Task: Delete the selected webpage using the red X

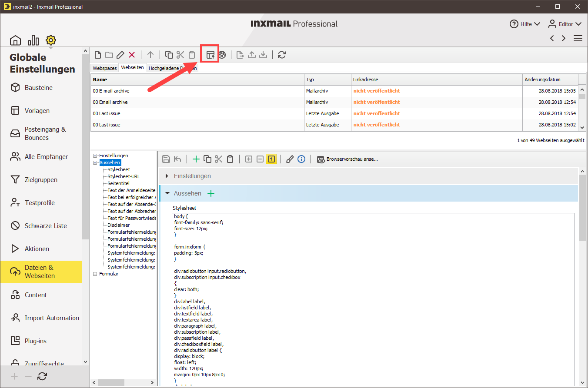Action: point(132,55)
